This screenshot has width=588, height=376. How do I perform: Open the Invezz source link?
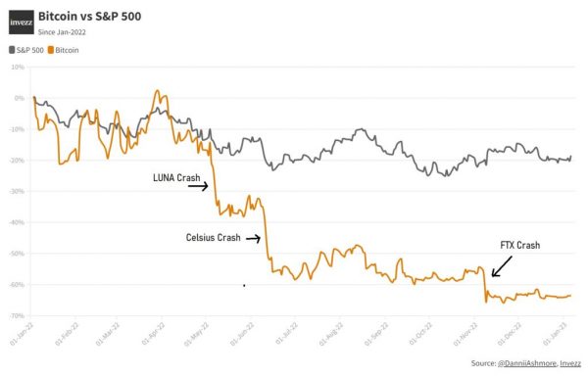tap(570, 363)
